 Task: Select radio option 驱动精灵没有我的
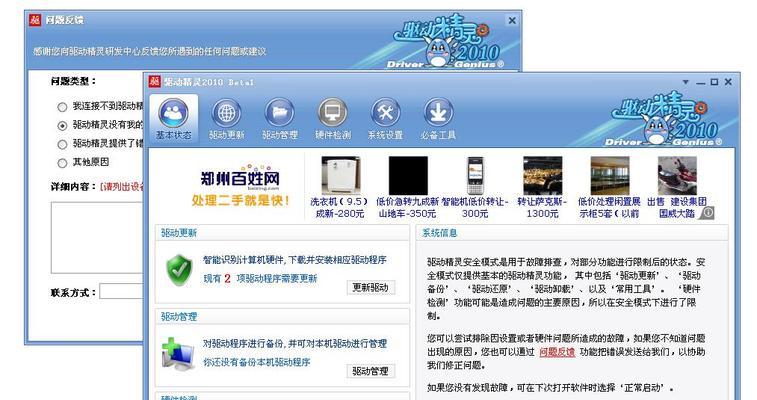click(62, 125)
